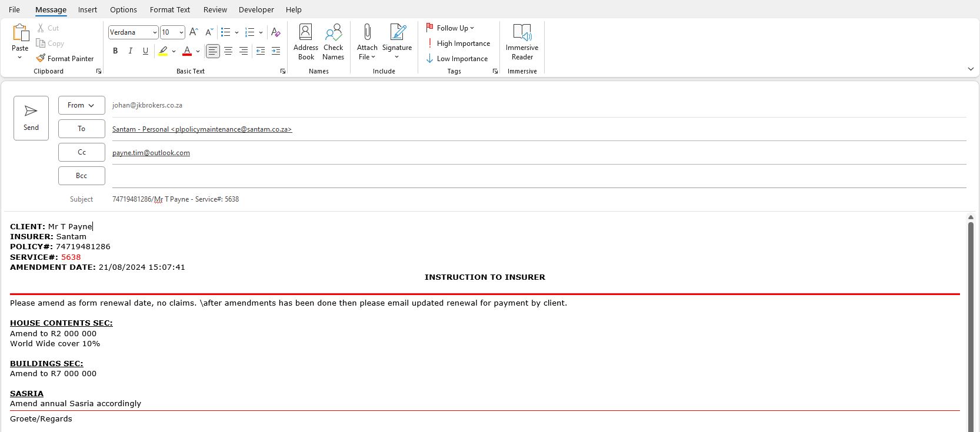Click the Bcc recipients button
980x432 pixels.
coord(81,176)
